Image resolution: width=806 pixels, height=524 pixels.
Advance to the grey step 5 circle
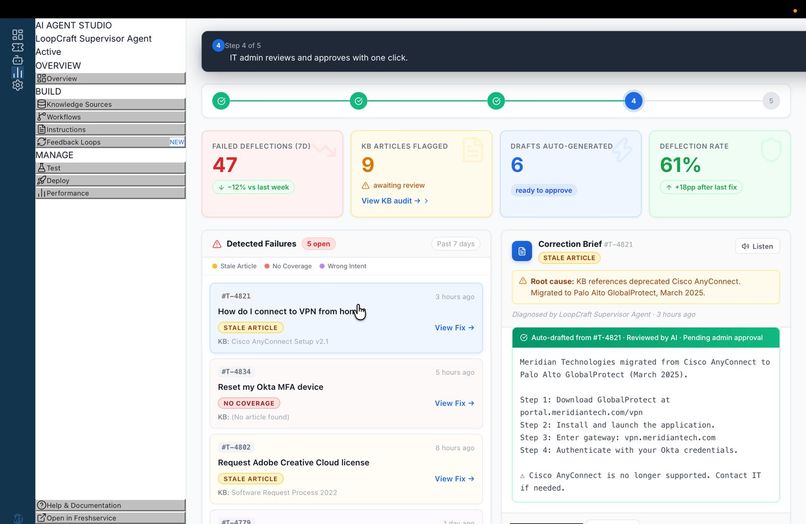click(771, 101)
